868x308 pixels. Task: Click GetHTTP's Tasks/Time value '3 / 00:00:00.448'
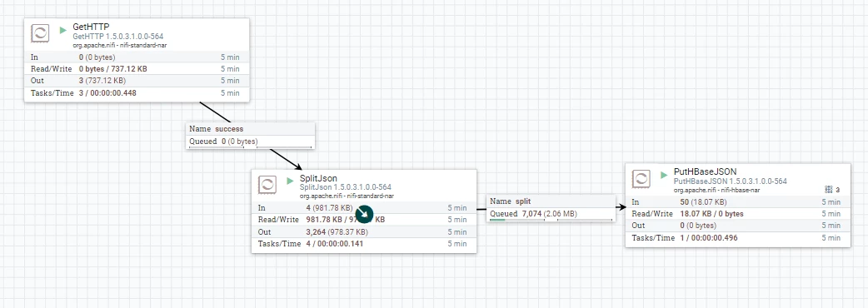pos(107,93)
